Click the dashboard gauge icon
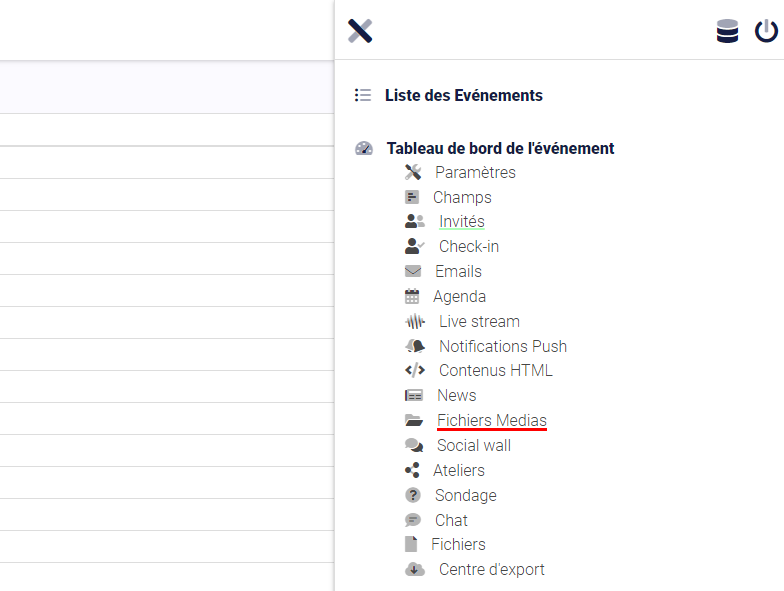The image size is (784, 591). pos(364,148)
